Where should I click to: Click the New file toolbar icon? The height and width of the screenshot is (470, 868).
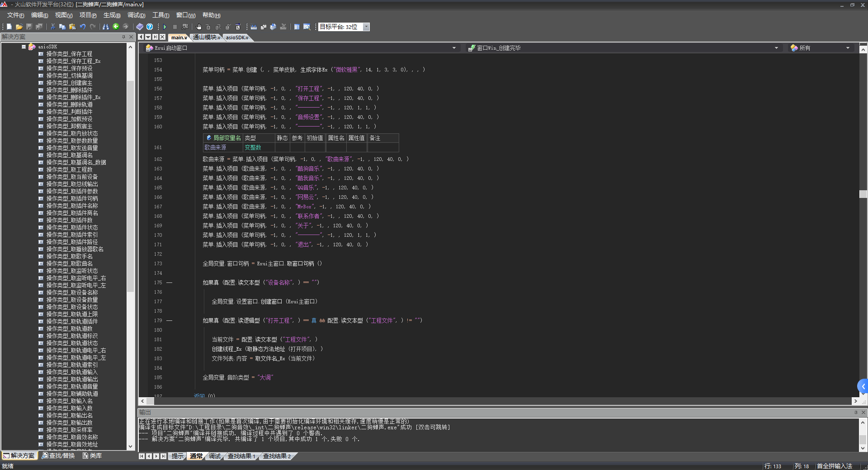(x=9, y=27)
